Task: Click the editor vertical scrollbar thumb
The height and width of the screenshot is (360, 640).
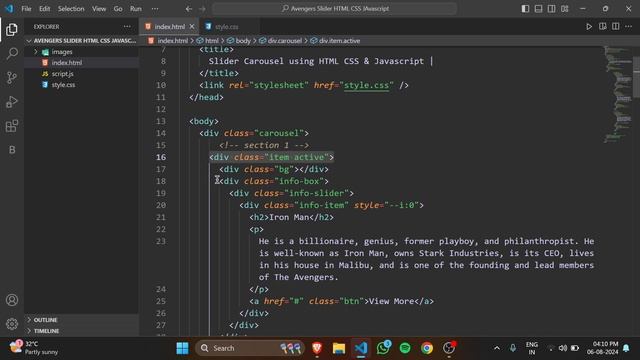Action: pos(636,78)
